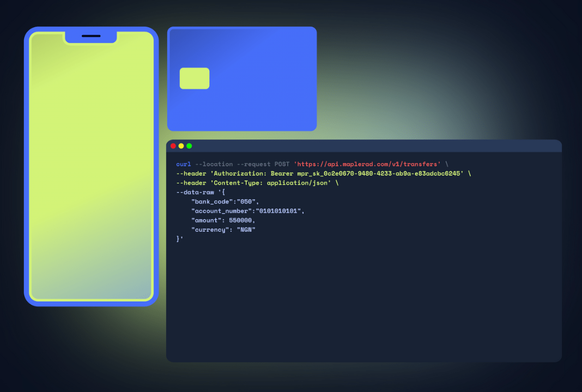
Task: Click the green maximize dot of terminal window
Action: click(x=189, y=146)
